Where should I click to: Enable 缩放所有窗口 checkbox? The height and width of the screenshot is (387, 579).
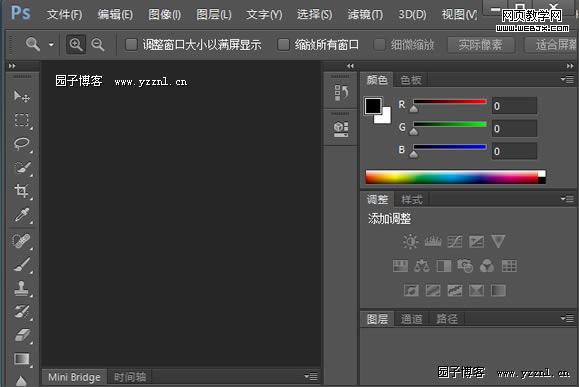click(x=283, y=45)
